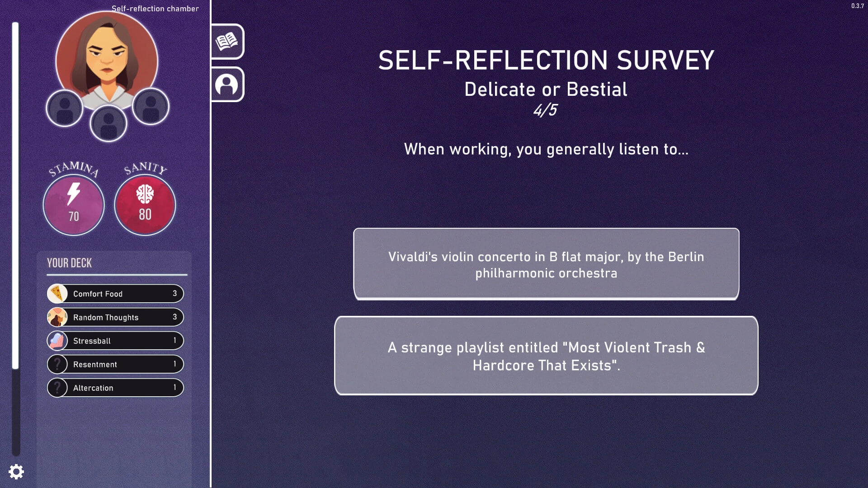Click the journal/book icon button
The image size is (868, 488).
pos(228,42)
